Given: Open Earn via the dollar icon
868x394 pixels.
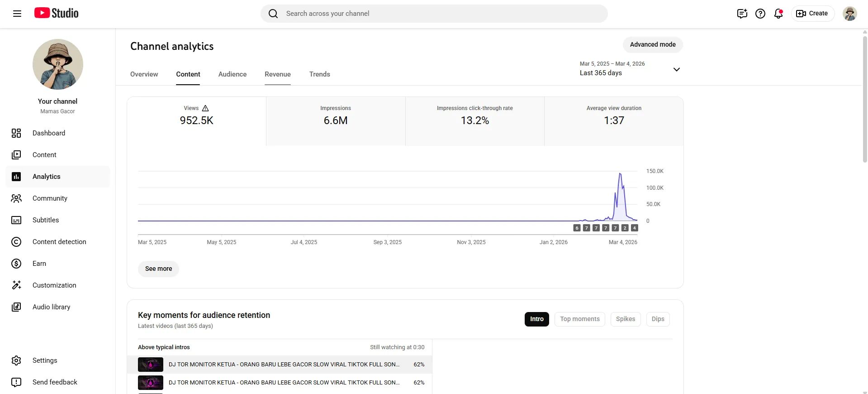Looking at the screenshot, I should click(16, 264).
